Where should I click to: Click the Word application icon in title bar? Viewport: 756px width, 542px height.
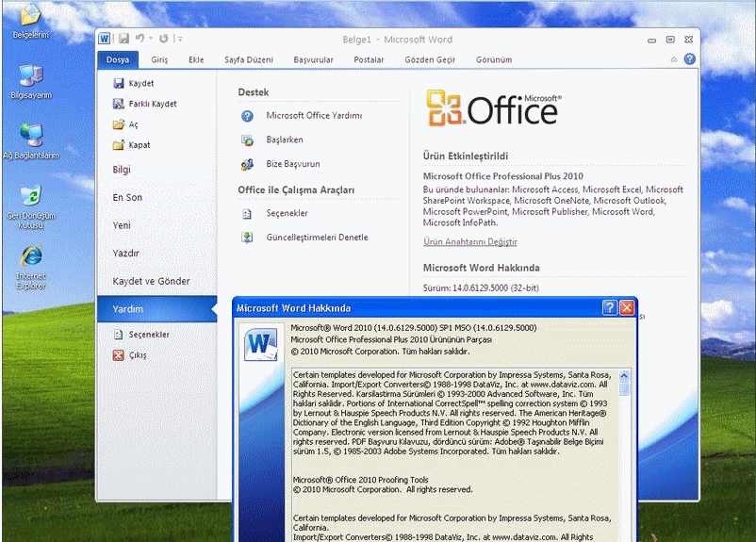pos(104,39)
